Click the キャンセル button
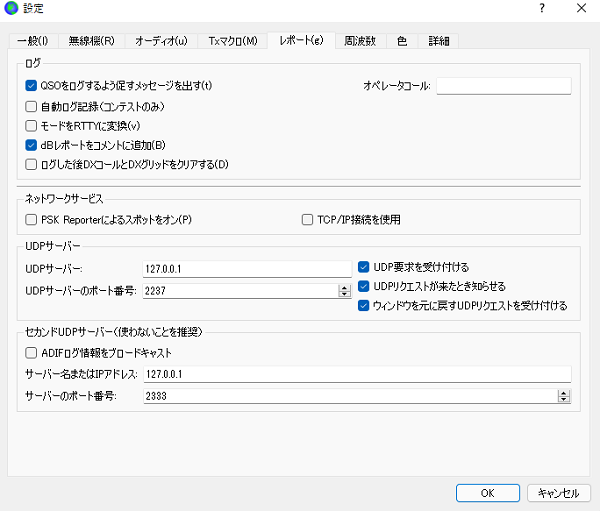 coord(557,493)
